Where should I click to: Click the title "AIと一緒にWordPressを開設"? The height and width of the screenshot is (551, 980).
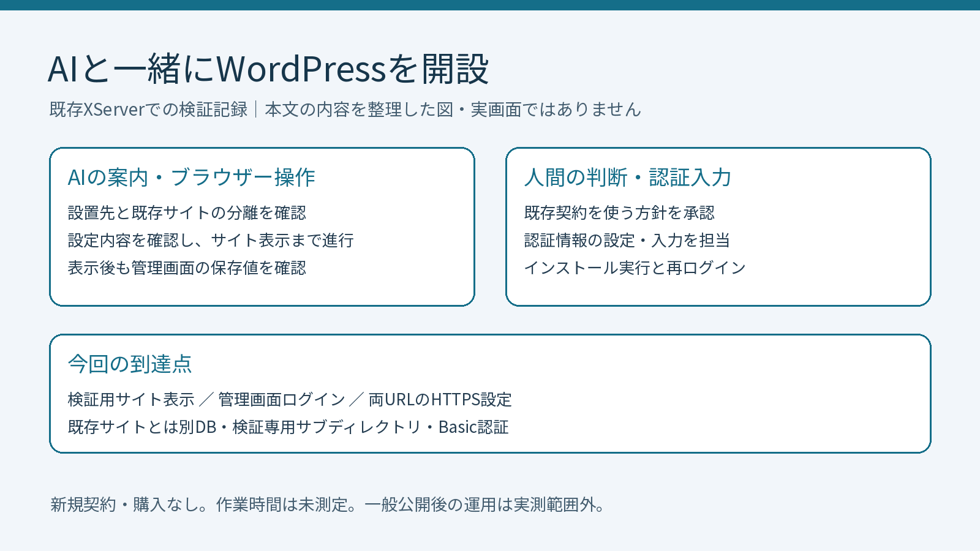(x=268, y=69)
